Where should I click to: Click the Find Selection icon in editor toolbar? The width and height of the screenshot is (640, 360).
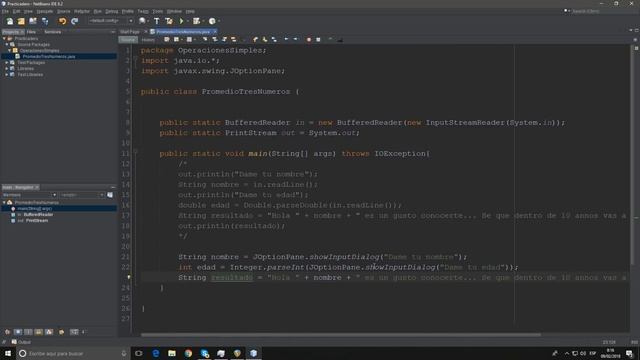pyautogui.click(x=205, y=40)
